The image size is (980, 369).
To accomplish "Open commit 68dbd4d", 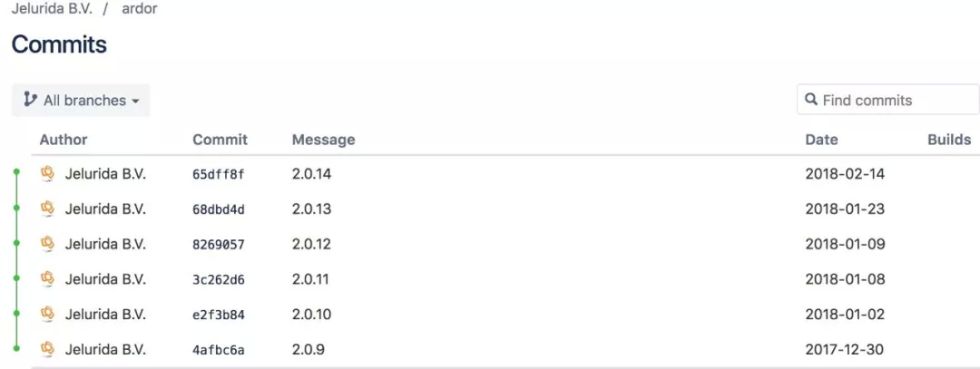I will tap(218, 209).
